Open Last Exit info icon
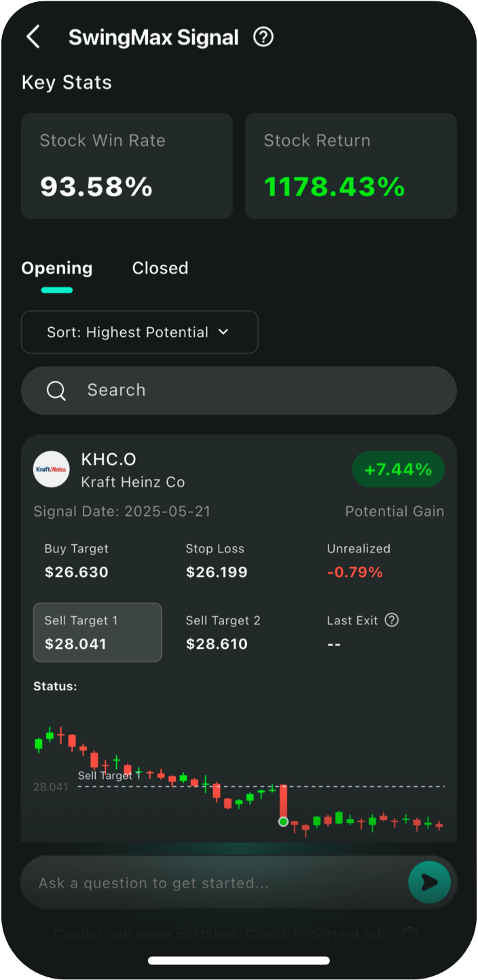 pyautogui.click(x=392, y=620)
